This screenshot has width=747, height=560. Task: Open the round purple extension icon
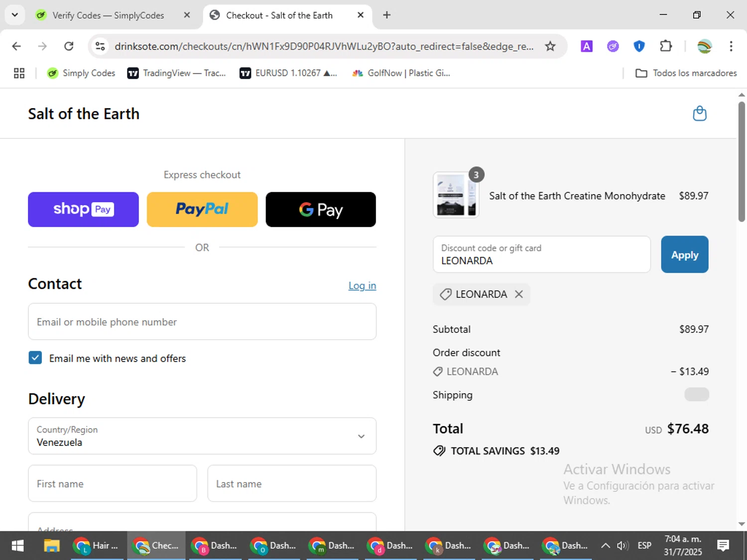tap(613, 46)
